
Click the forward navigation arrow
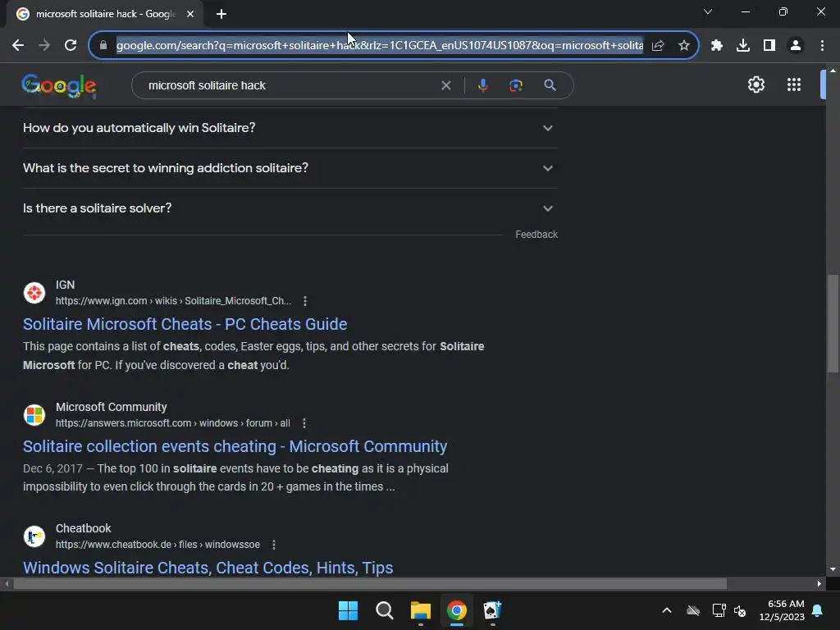tap(44, 46)
